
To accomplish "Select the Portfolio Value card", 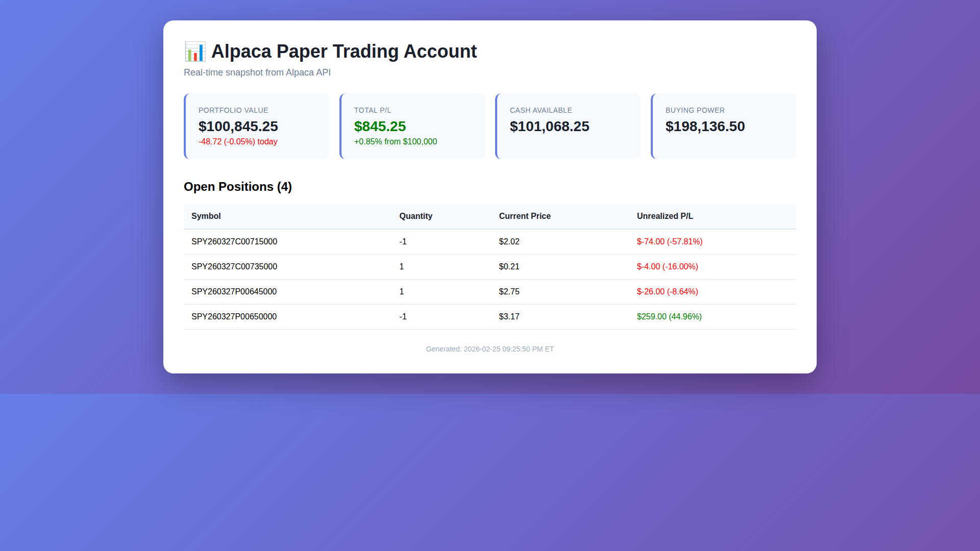I will tap(257, 126).
